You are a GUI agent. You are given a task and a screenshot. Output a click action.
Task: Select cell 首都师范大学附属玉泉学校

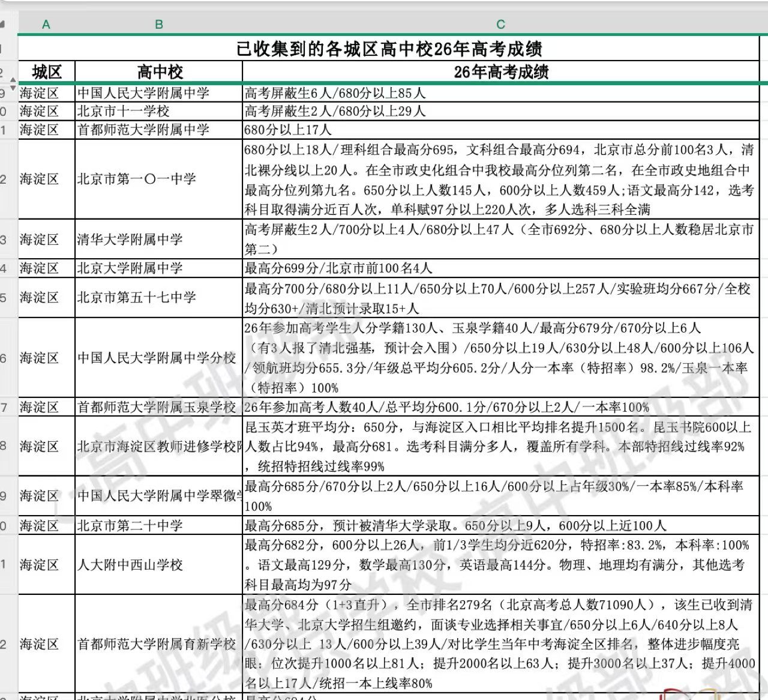point(159,407)
